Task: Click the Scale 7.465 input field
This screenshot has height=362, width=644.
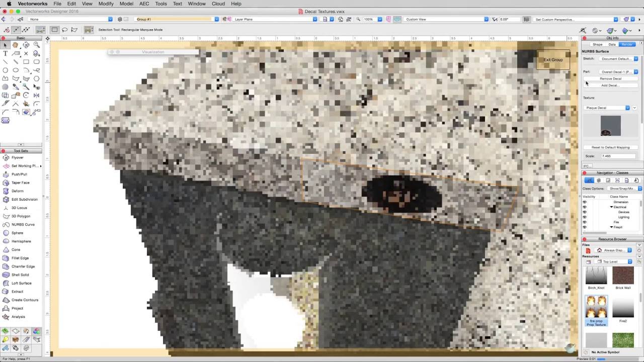Action: [x=618, y=156]
